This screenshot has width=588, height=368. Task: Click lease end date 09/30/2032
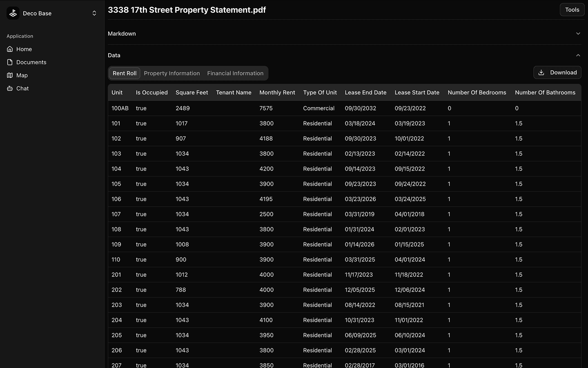(360, 108)
